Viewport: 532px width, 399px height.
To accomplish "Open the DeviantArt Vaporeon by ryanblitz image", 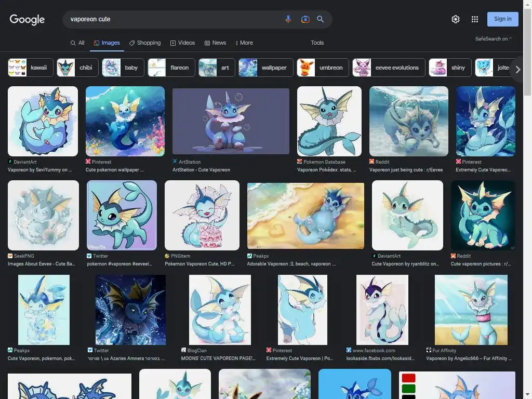I will coord(407,216).
